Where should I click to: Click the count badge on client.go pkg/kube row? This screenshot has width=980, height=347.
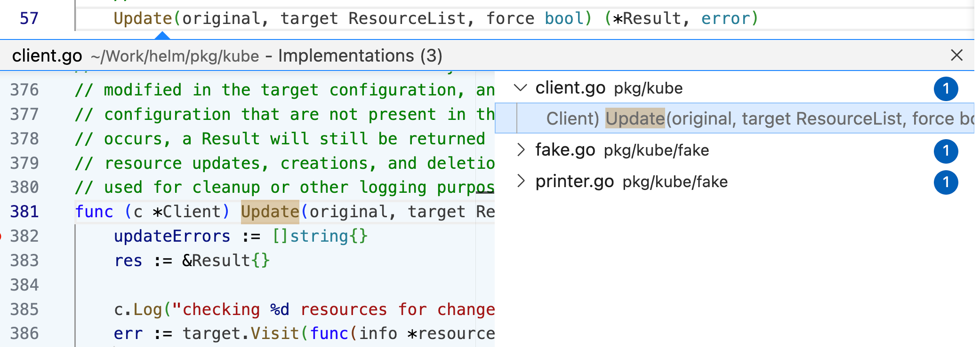click(946, 89)
